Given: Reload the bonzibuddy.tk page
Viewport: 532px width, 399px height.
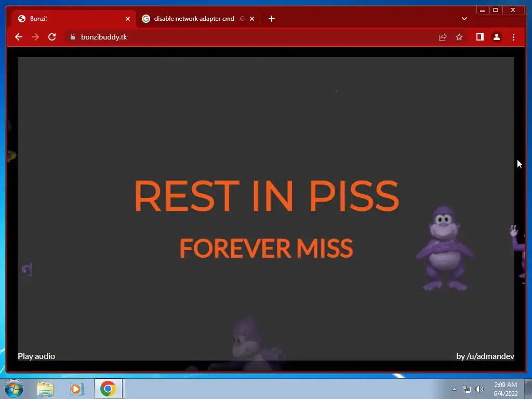Looking at the screenshot, I should (52, 37).
